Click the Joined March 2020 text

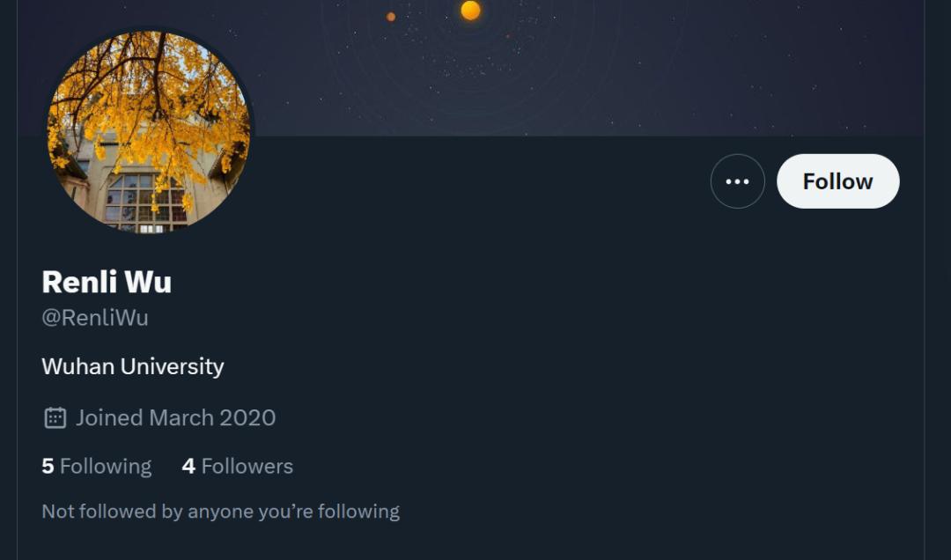coord(175,417)
